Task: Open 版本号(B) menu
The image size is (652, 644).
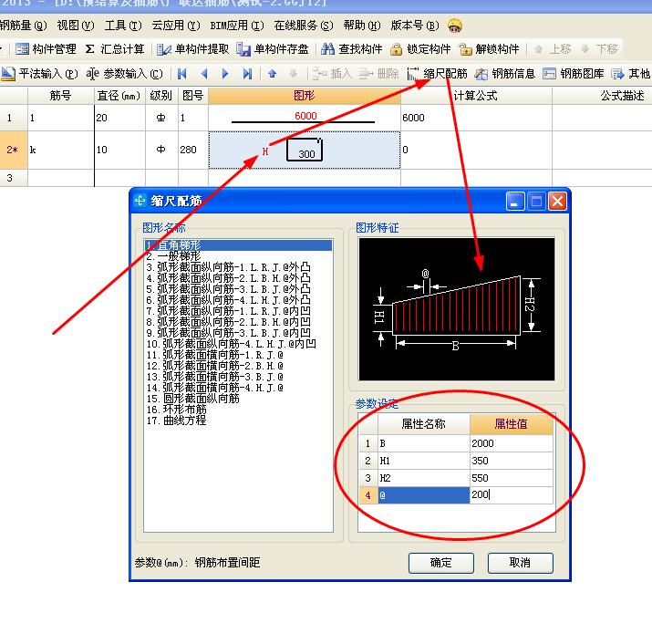Action: (415, 26)
